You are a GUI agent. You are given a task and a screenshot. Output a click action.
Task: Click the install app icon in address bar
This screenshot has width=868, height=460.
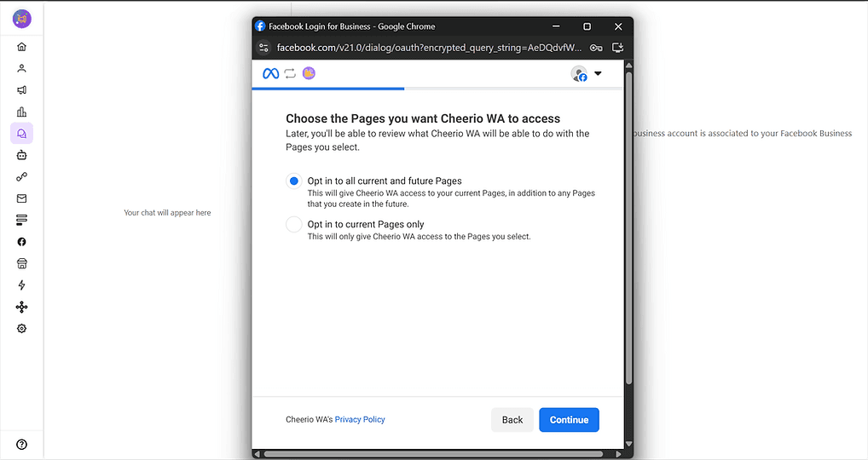[x=618, y=48]
